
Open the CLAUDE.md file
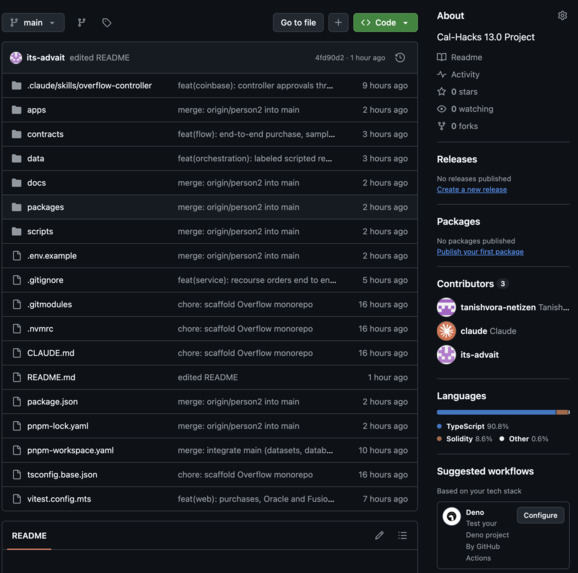(51, 353)
